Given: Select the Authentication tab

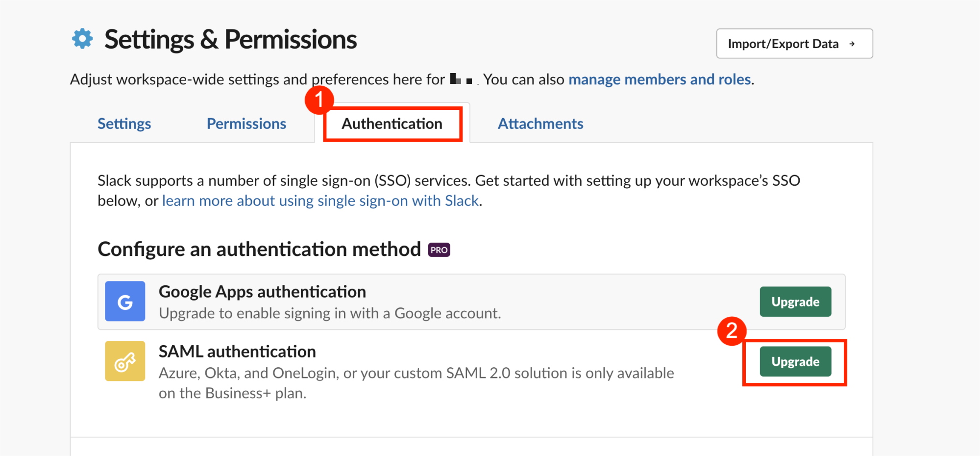Looking at the screenshot, I should click(x=392, y=124).
